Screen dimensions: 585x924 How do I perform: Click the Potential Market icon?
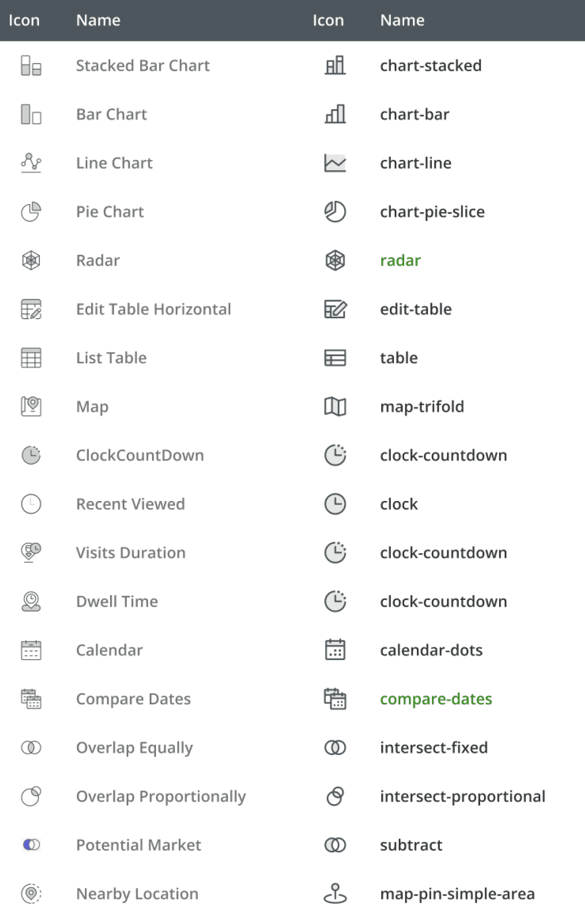[x=31, y=845]
